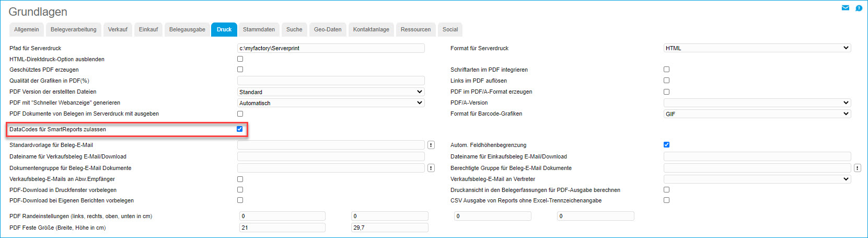This screenshot has height=238, width=868.
Task: Click the Qualität der Grafiken in PDF field
Action: pyautogui.click(x=331, y=81)
